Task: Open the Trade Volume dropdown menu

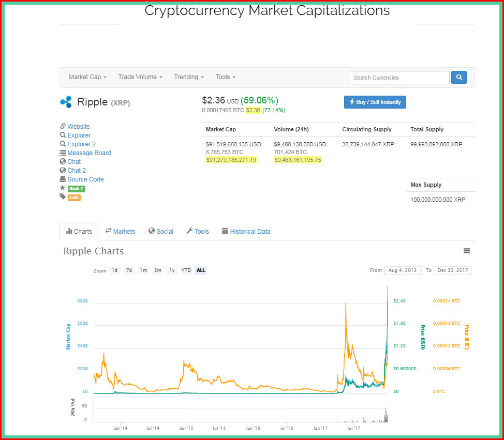Action: (x=140, y=77)
